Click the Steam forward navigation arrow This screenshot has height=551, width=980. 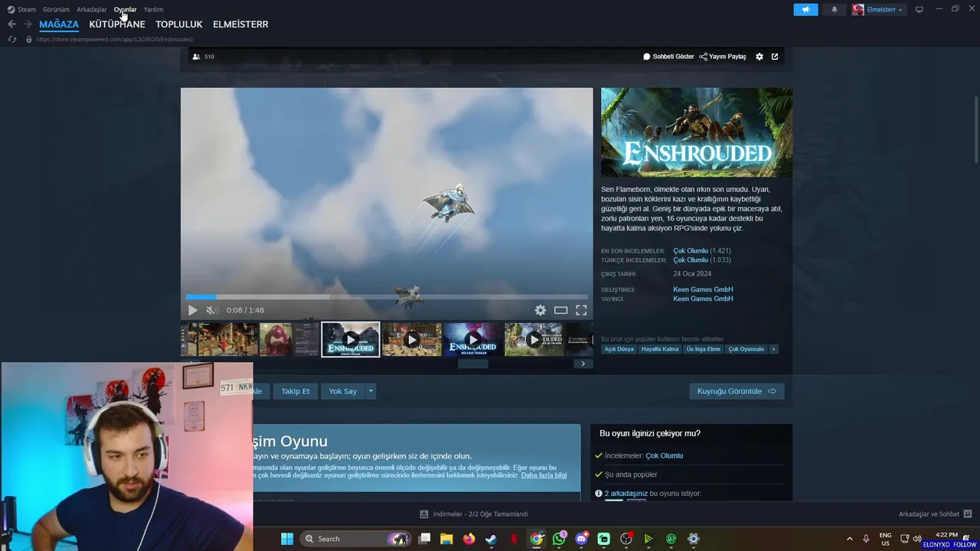tap(28, 24)
